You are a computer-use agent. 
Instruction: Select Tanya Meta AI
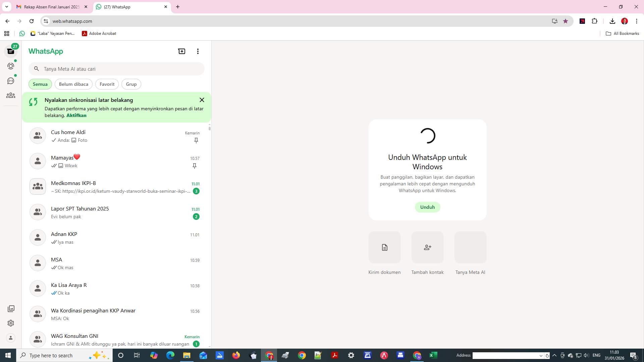coord(470,247)
